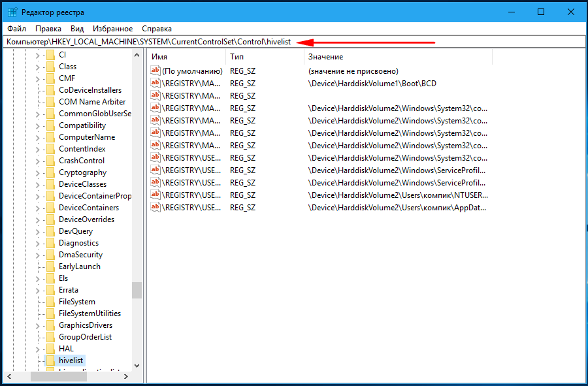Expand the Els key
The image size is (588, 386).
(37, 279)
